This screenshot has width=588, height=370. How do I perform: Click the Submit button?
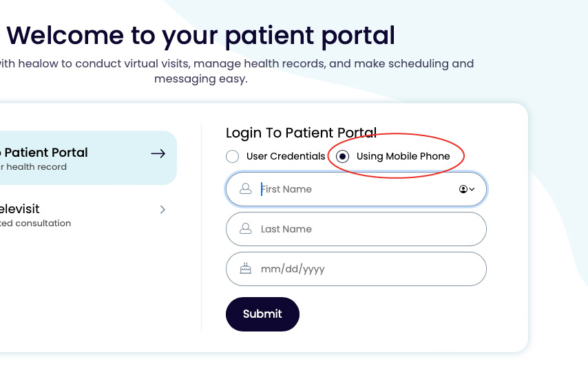tap(262, 314)
